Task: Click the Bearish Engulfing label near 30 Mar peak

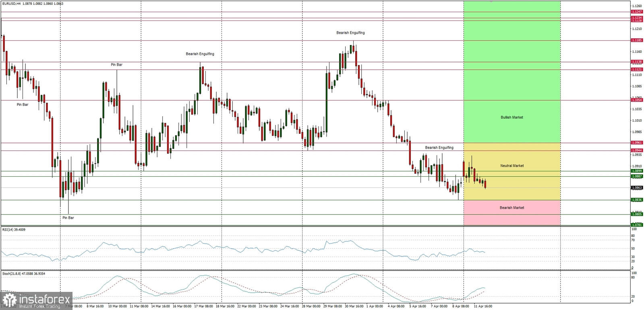Action: pyautogui.click(x=350, y=33)
